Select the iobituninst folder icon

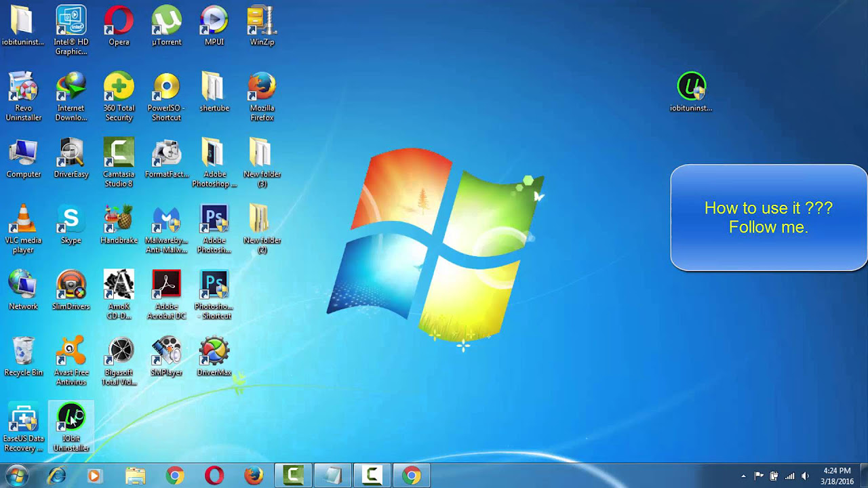click(24, 26)
